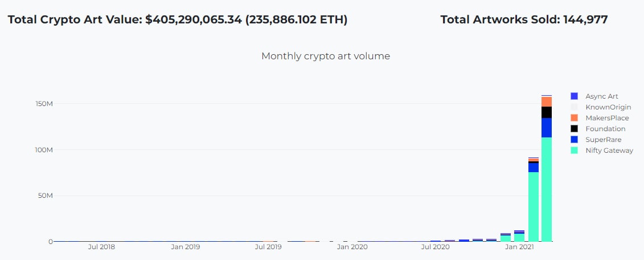
Task: Click the black segment of the tallest bar
Action: 547,112
